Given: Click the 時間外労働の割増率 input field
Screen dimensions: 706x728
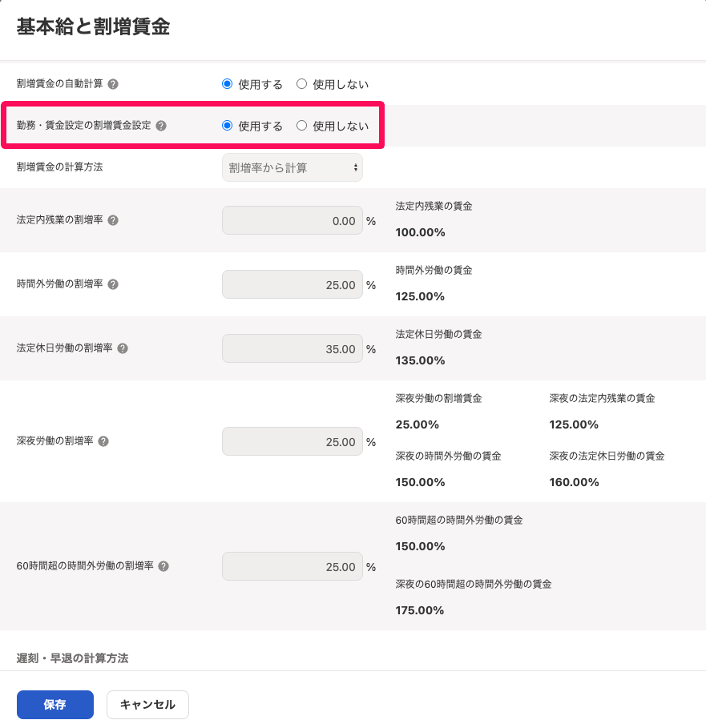Looking at the screenshot, I should (292, 284).
